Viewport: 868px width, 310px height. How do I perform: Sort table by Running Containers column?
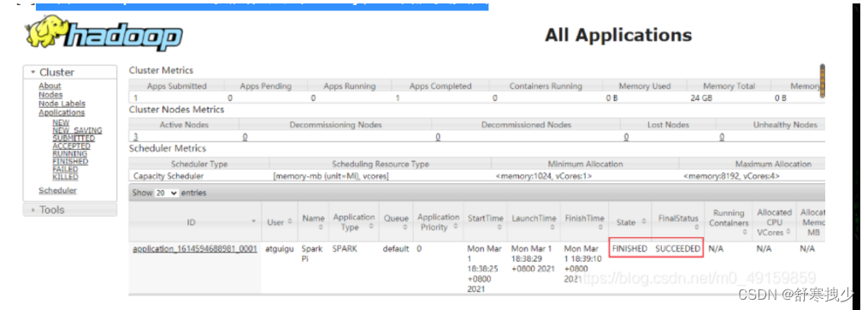click(729, 222)
